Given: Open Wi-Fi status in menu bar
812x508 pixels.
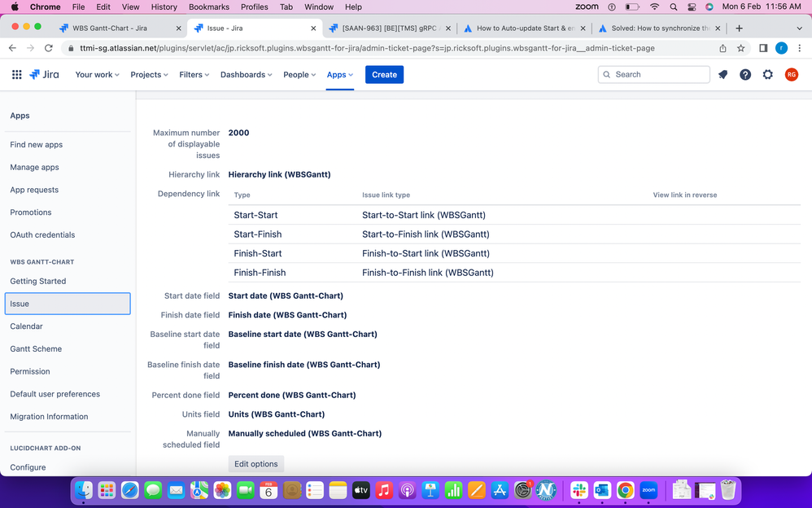Looking at the screenshot, I should [655, 7].
